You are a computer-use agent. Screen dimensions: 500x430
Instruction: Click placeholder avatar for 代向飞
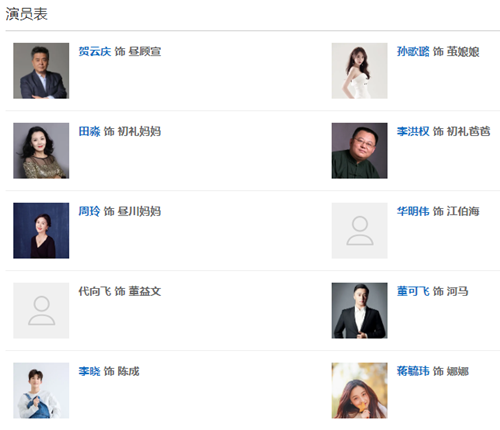(41, 311)
